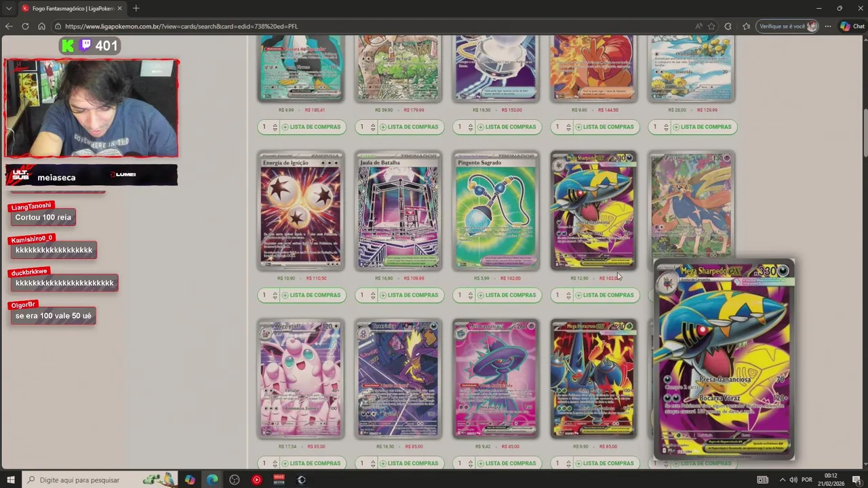
Task: Add Energia de Ignição to Lista de Compras
Action: (x=312, y=295)
